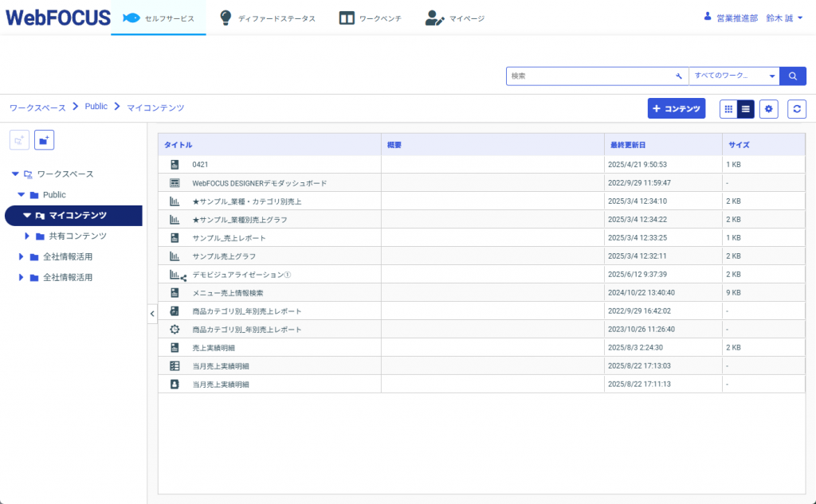Click the new folder icon
Image resolution: width=816 pixels, height=504 pixels.
click(x=44, y=140)
